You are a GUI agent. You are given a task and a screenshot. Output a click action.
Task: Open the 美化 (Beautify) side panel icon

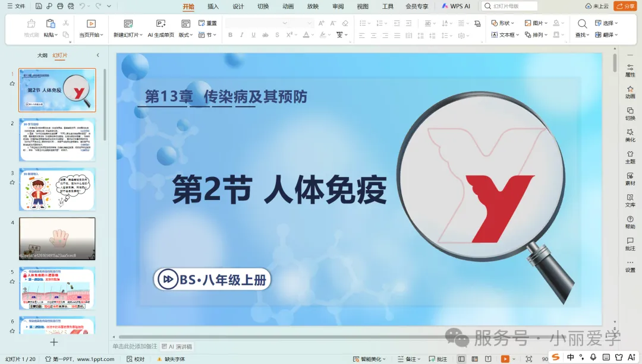pyautogui.click(x=630, y=135)
